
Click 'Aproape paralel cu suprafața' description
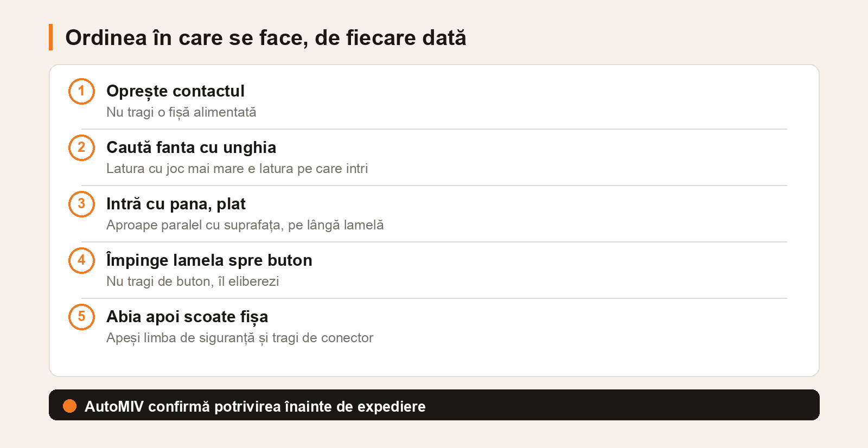coord(245,225)
